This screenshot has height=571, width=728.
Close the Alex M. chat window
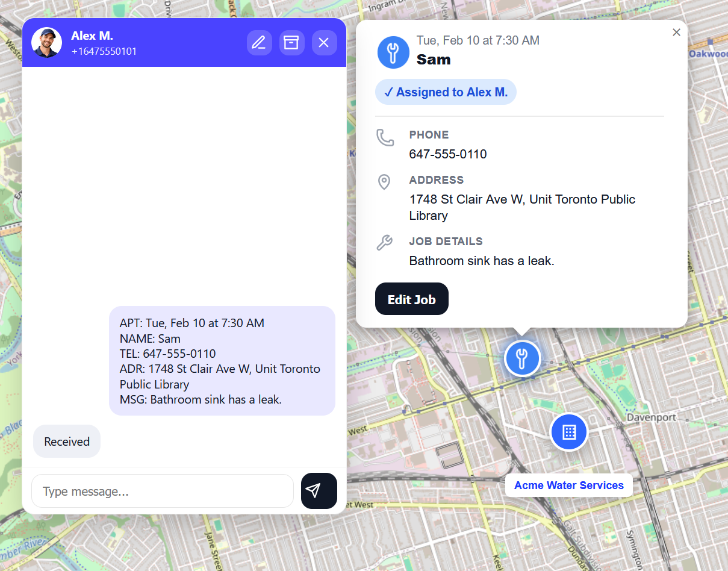pyautogui.click(x=324, y=42)
